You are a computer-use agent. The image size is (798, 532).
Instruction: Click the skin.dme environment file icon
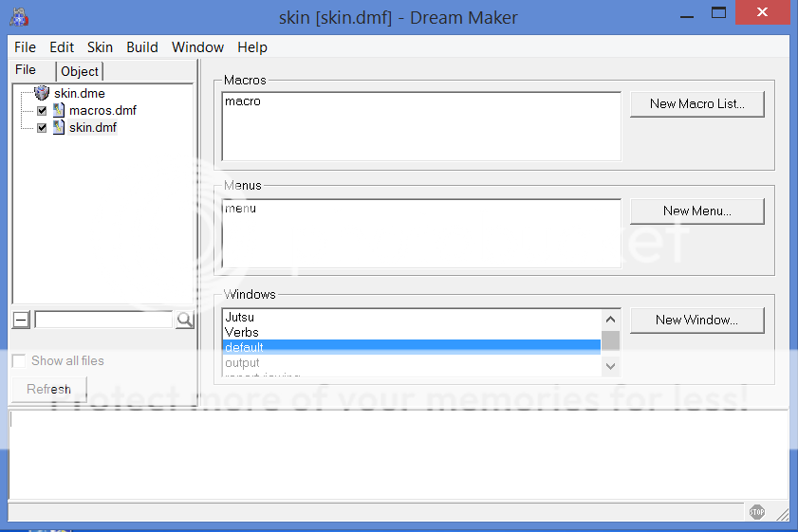(42, 93)
